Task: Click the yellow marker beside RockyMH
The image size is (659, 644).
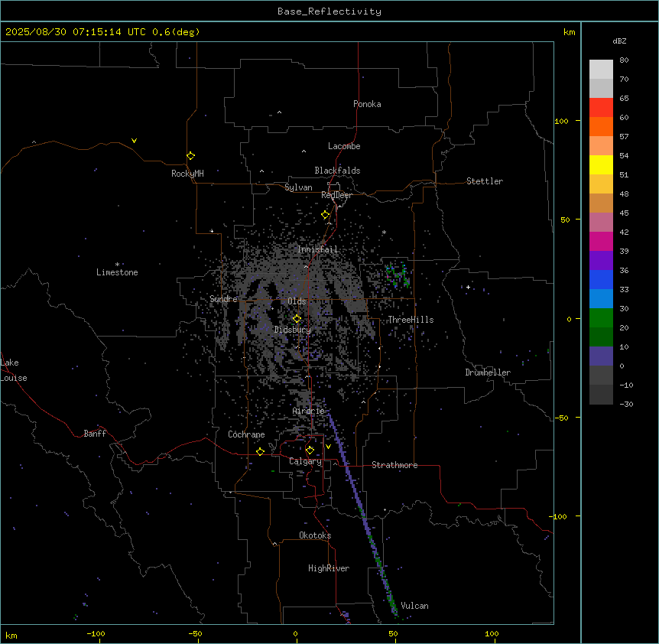Action: tap(190, 156)
